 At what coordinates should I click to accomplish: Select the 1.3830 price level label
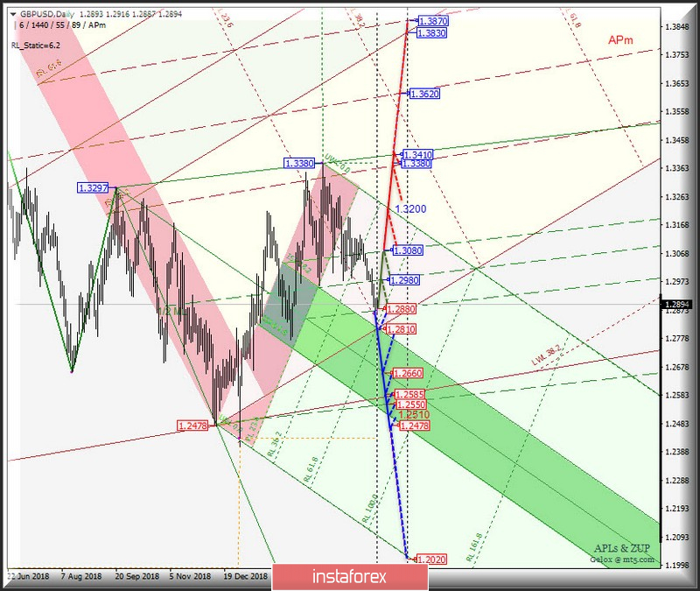(431, 32)
